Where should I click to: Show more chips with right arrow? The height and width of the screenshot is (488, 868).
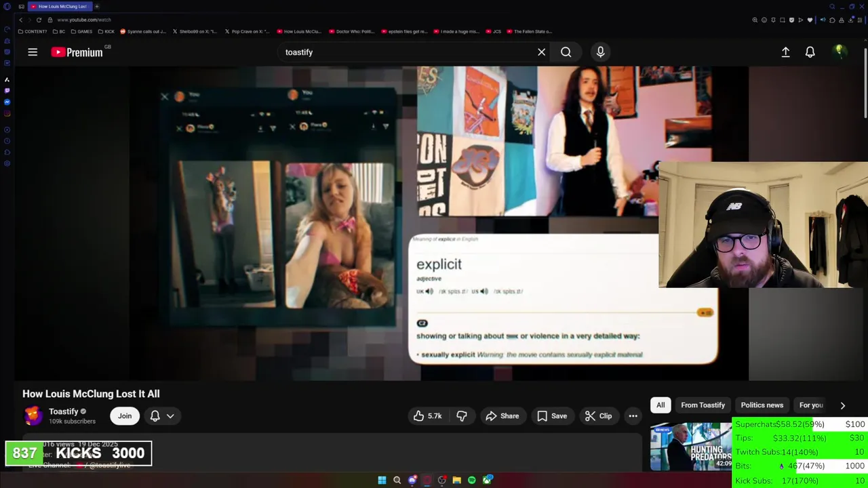pos(843,405)
